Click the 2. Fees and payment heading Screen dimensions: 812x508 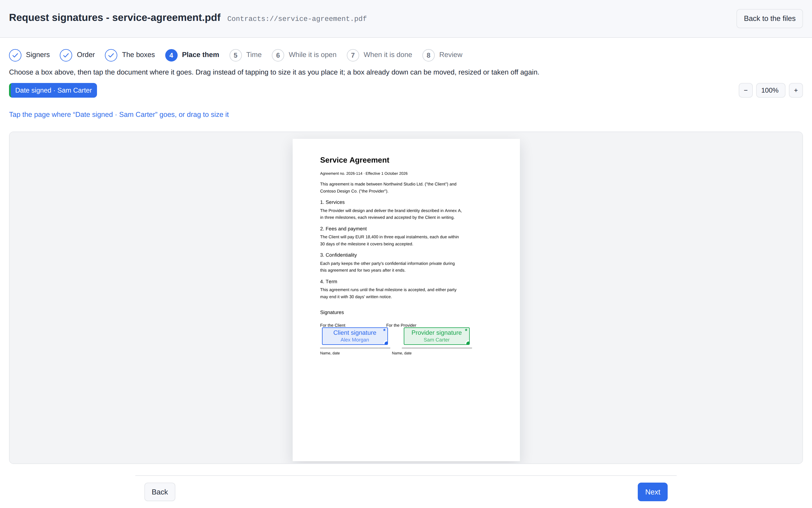pyautogui.click(x=343, y=229)
